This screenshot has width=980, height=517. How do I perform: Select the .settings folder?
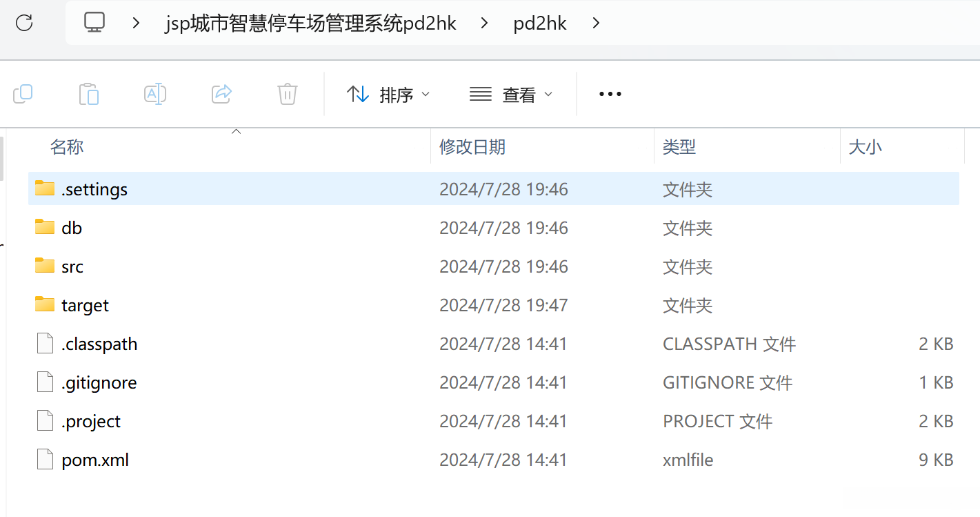click(x=494, y=188)
